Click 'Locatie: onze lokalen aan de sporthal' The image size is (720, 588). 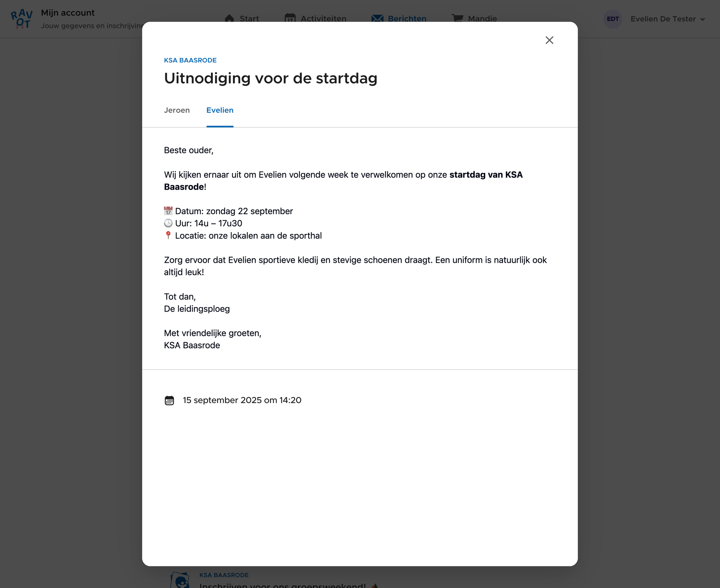click(x=248, y=236)
